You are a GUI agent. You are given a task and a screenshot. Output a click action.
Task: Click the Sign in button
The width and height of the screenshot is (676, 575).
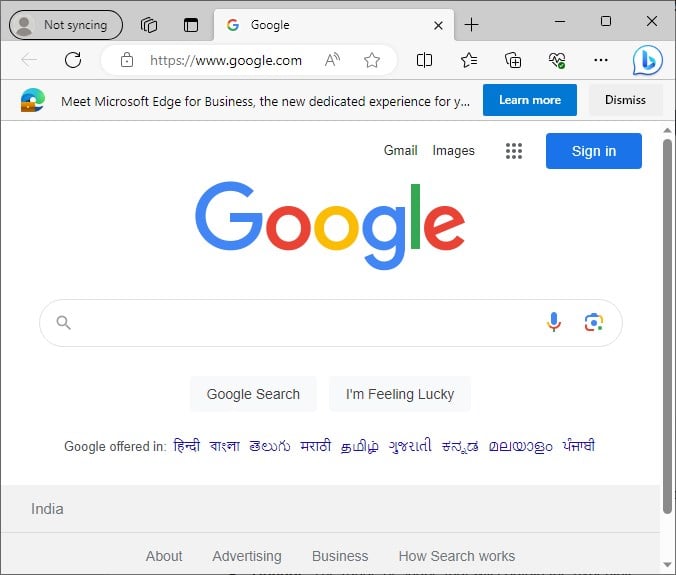(x=594, y=151)
